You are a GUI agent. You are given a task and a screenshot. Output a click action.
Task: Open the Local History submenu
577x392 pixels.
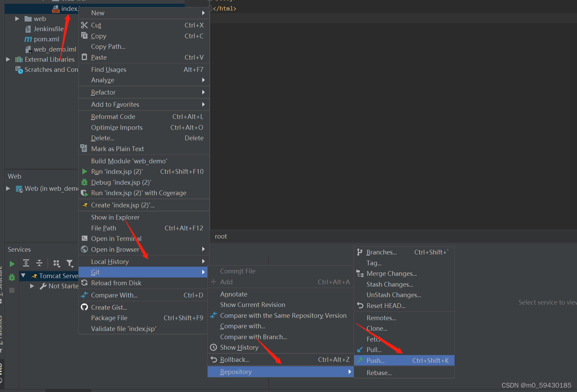[x=144, y=262]
